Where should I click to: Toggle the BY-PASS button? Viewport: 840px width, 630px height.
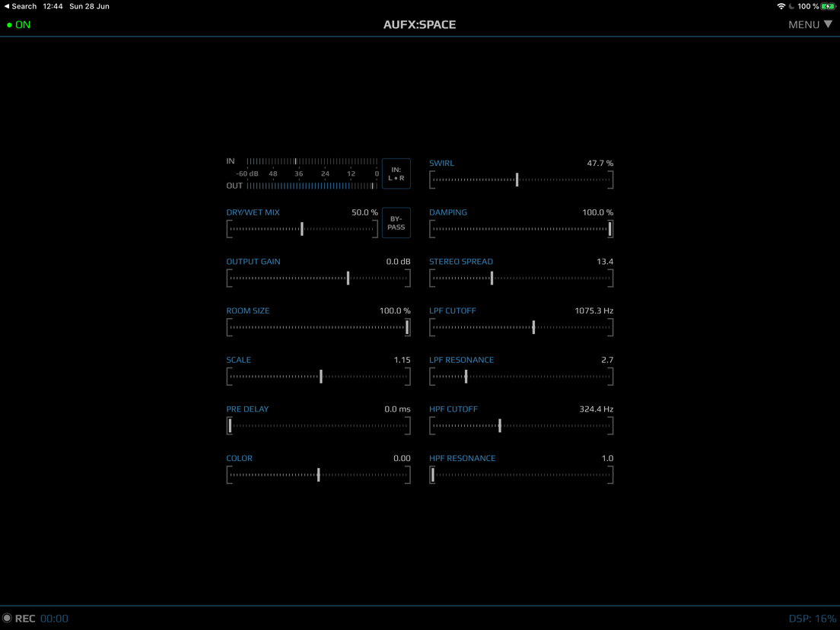(x=396, y=223)
